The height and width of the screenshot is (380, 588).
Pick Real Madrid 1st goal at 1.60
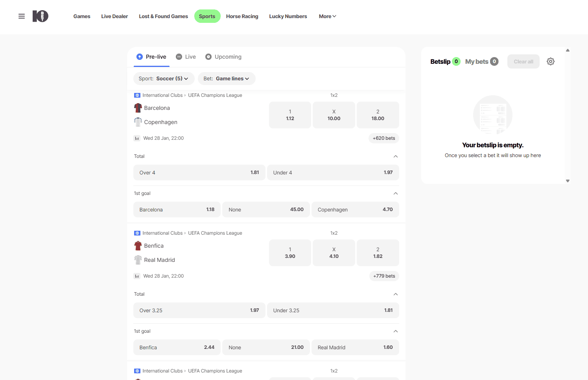point(355,347)
